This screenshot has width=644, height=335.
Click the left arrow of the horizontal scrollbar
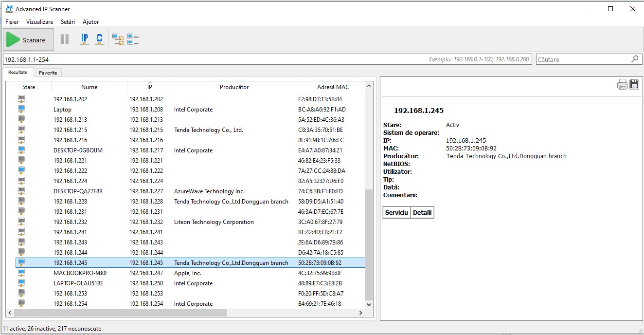[x=10, y=313]
